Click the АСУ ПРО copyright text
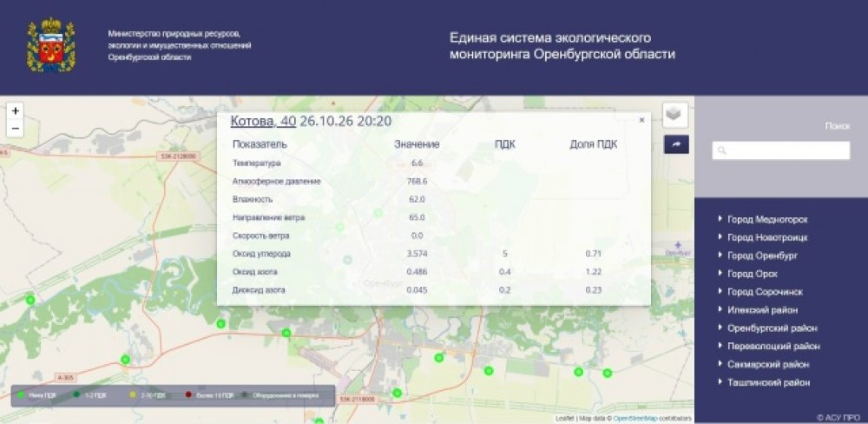The height and width of the screenshot is (424, 868). click(838, 417)
